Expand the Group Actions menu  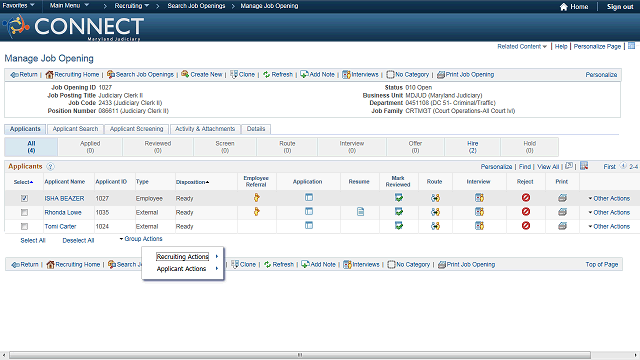(x=141, y=239)
